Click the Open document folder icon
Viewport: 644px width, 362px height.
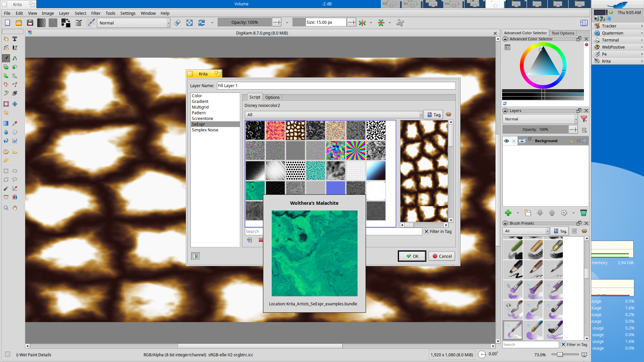click(x=19, y=23)
